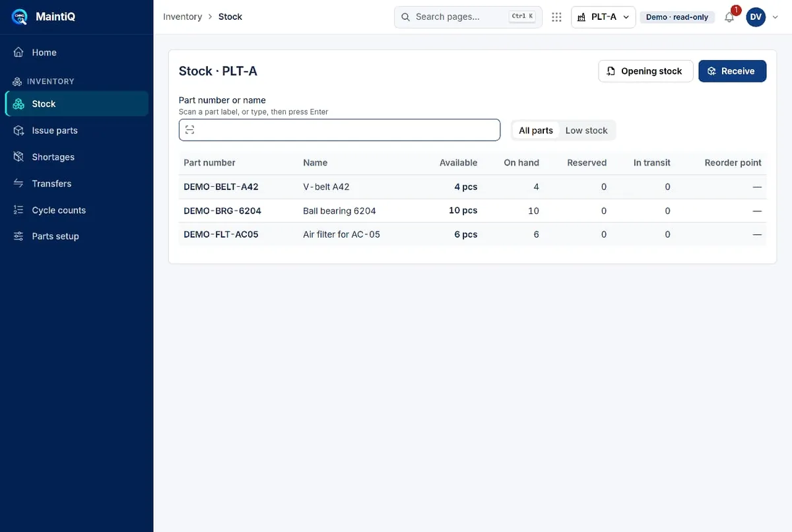Click the Home house icon

[x=18, y=52]
